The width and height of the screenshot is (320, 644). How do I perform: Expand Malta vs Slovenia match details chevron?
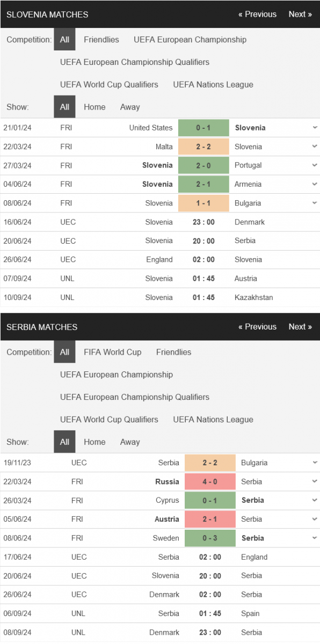click(314, 147)
